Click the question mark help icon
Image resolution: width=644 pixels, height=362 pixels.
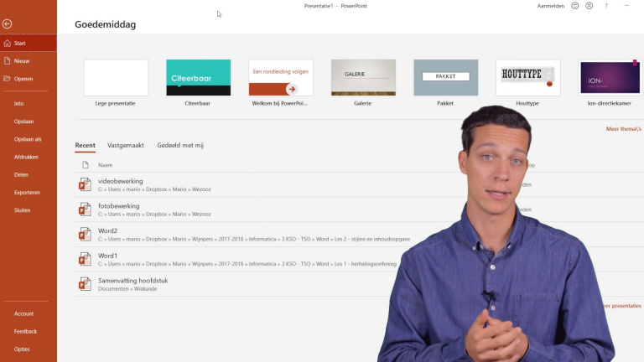pos(606,6)
